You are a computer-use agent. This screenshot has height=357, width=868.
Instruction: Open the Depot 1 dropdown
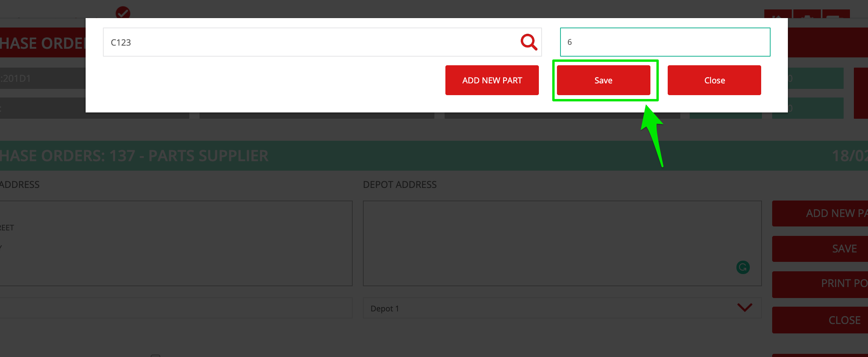click(x=562, y=308)
